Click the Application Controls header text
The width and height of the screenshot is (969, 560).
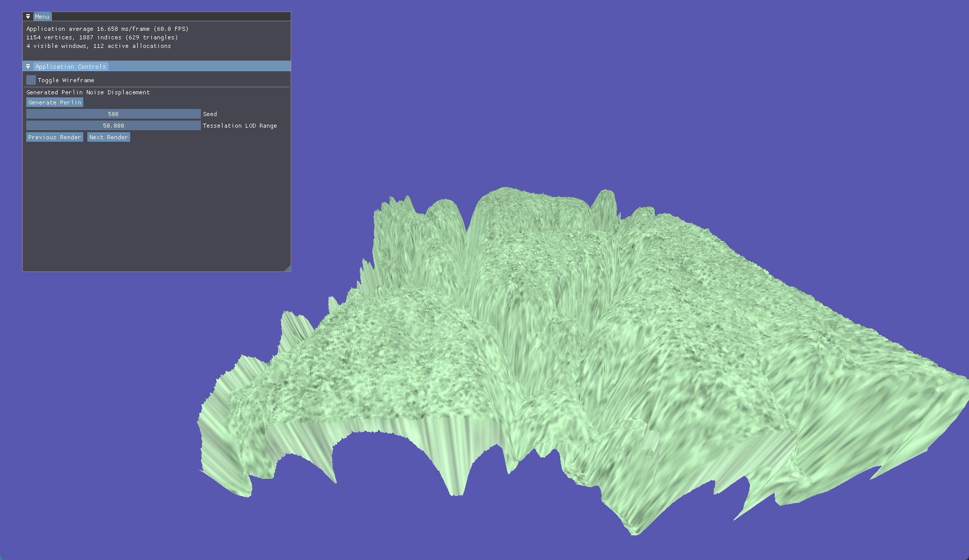[x=71, y=67]
